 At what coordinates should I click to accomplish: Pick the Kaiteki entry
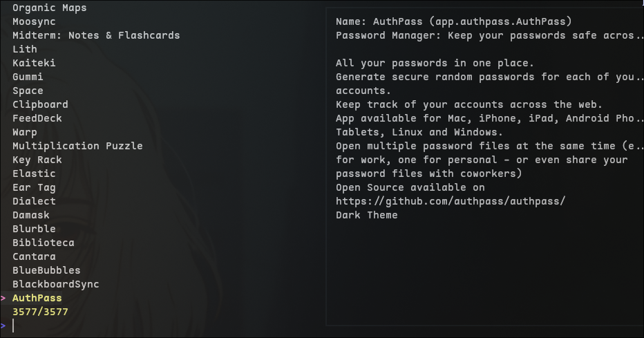[x=34, y=63]
